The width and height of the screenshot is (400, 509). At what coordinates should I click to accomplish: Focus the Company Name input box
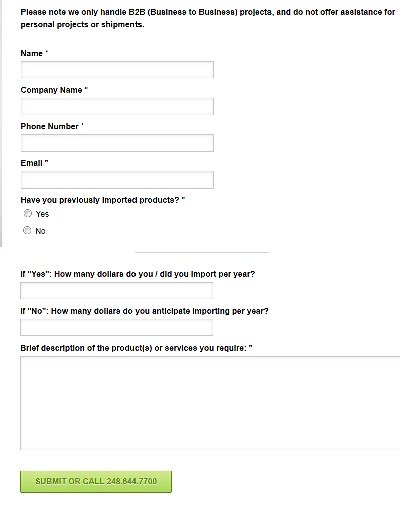[x=117, y=106]
